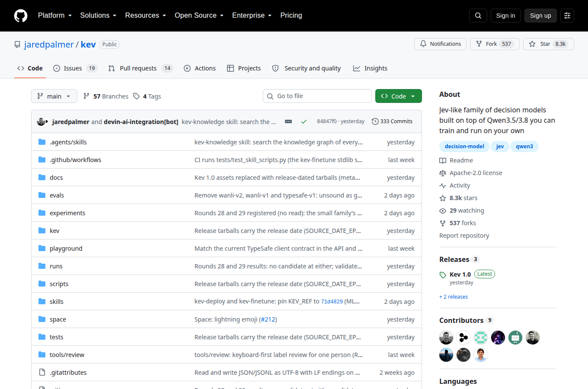The height and width of the screenshot is (389, 588).
Task: Click the Notifications bell button
Action: (440, 44)
